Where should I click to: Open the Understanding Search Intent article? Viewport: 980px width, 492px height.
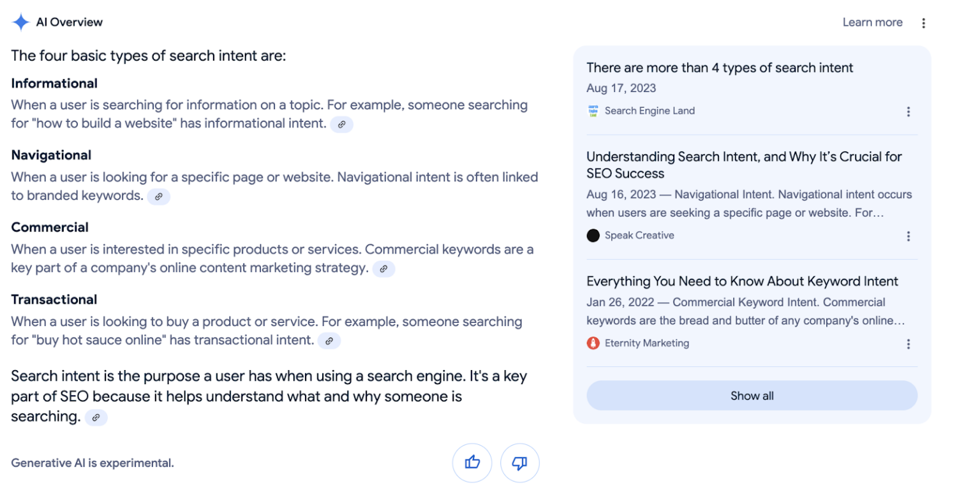pyautogui.click(x=743, y=165)
